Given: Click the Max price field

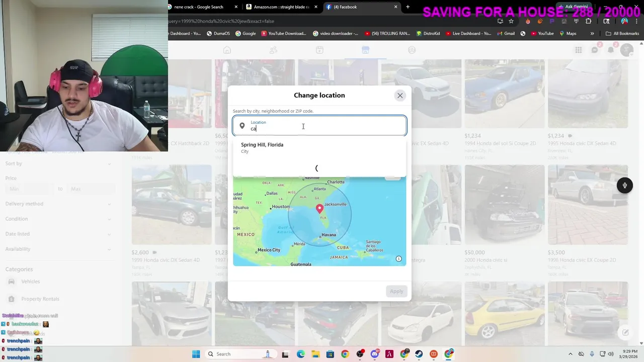Looking at the screenshot, I should [x=91, y=189].
